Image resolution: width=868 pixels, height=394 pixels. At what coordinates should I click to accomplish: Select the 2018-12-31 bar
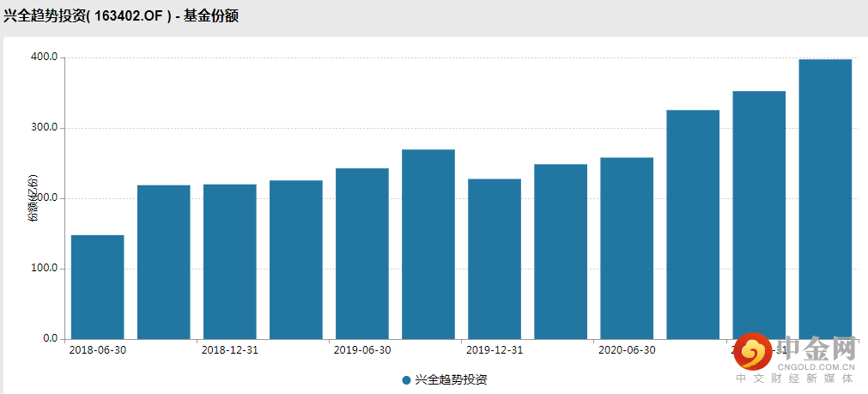(x=230, y=262)
